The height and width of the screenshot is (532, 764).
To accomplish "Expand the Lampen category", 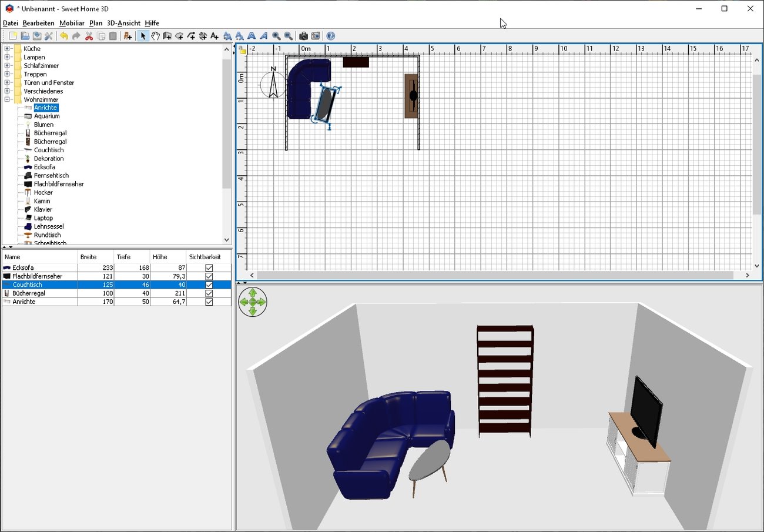I will click(6, 57).
